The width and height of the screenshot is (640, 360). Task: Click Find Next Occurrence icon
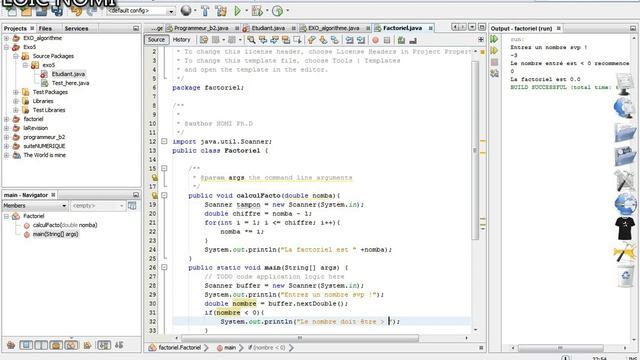(274, 40)
